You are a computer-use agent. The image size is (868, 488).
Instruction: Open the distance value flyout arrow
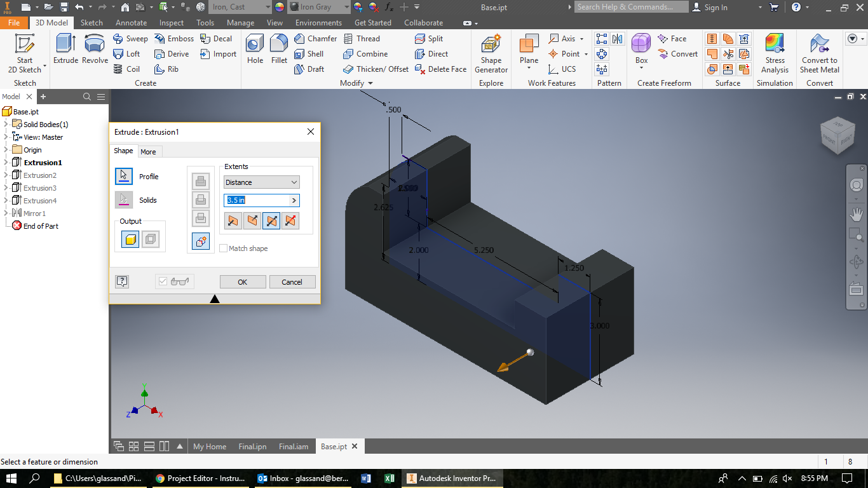[294, 200]
